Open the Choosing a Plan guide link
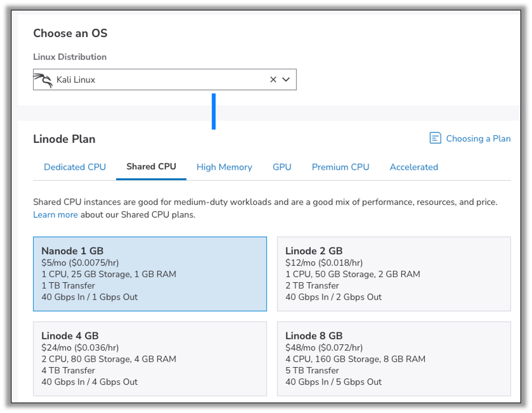532x413 pixels. coord(478,138)
